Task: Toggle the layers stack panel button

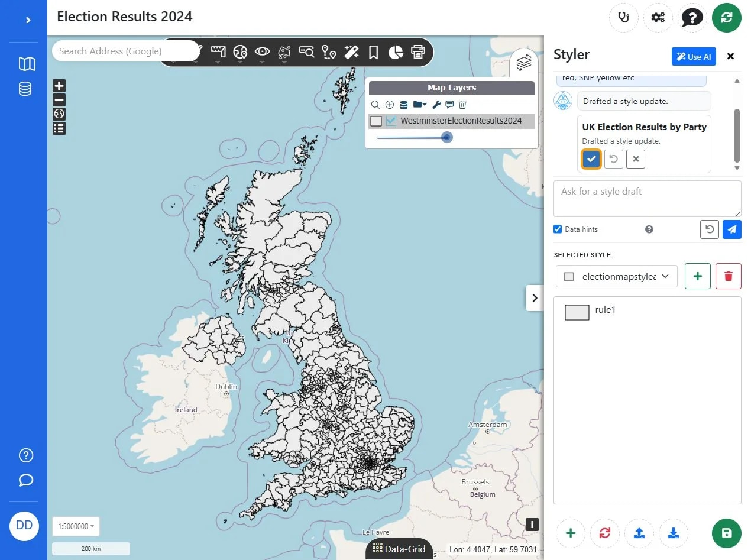Action: coord(524,62)
